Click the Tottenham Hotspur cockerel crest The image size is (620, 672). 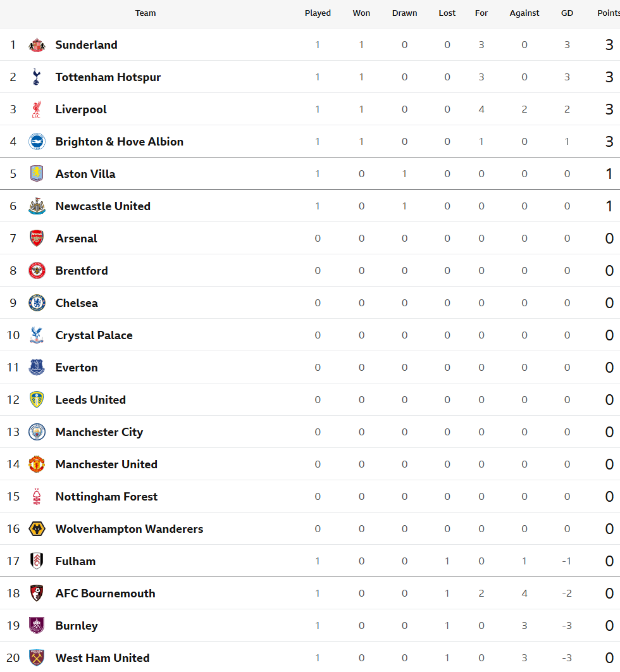(37, 77)
